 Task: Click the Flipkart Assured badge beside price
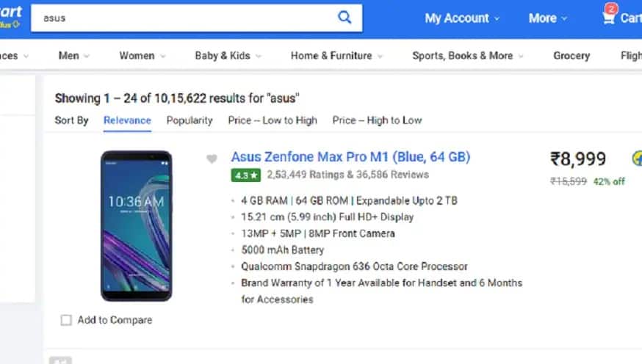click(x=636, y=159)
